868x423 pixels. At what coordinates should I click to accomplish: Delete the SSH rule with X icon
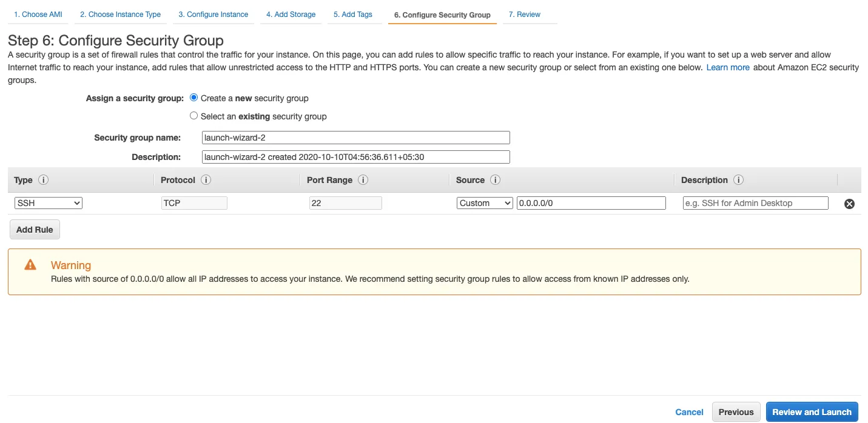849,204
